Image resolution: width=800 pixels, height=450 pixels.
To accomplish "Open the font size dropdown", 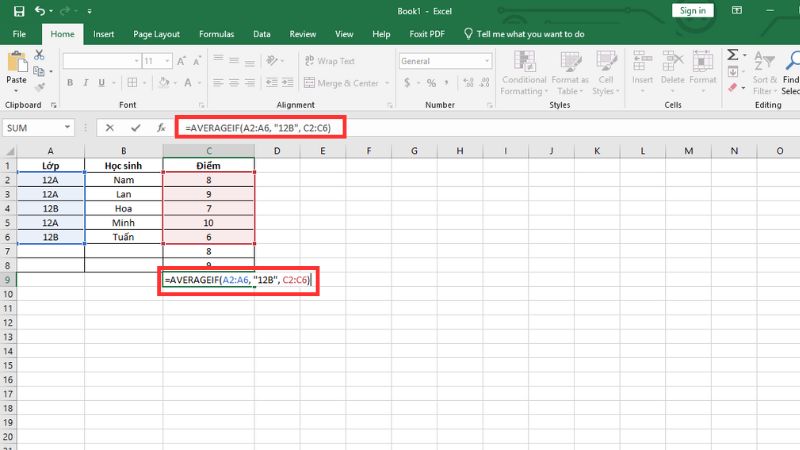I will click(x=168, y=61).
